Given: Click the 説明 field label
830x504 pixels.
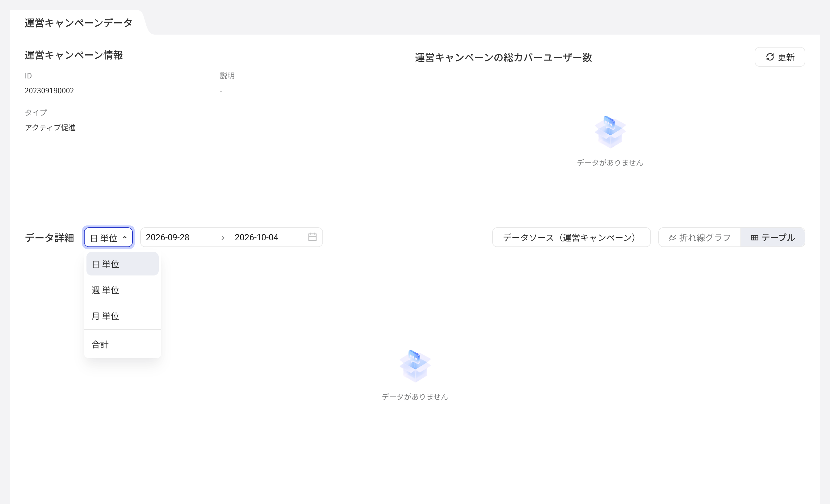Looking at the screenshot, I should point(227,75).
